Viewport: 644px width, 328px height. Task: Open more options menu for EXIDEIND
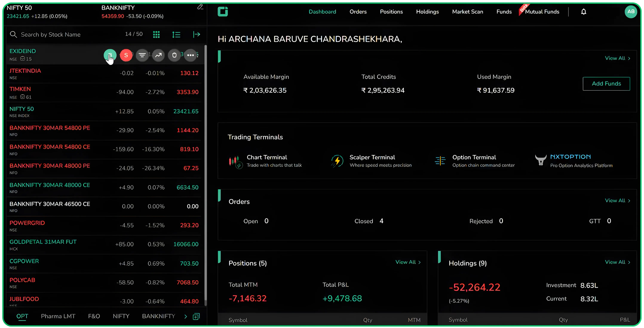click(x=191, y=55)
